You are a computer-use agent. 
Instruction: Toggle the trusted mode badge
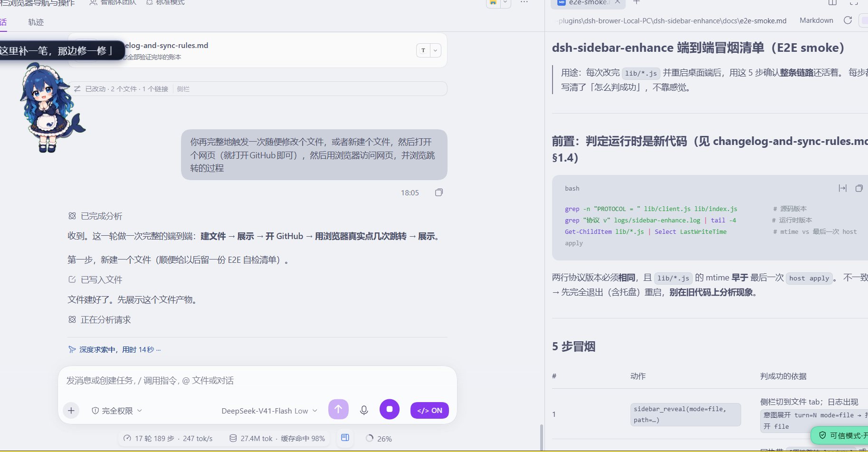[x=840, y=435]
